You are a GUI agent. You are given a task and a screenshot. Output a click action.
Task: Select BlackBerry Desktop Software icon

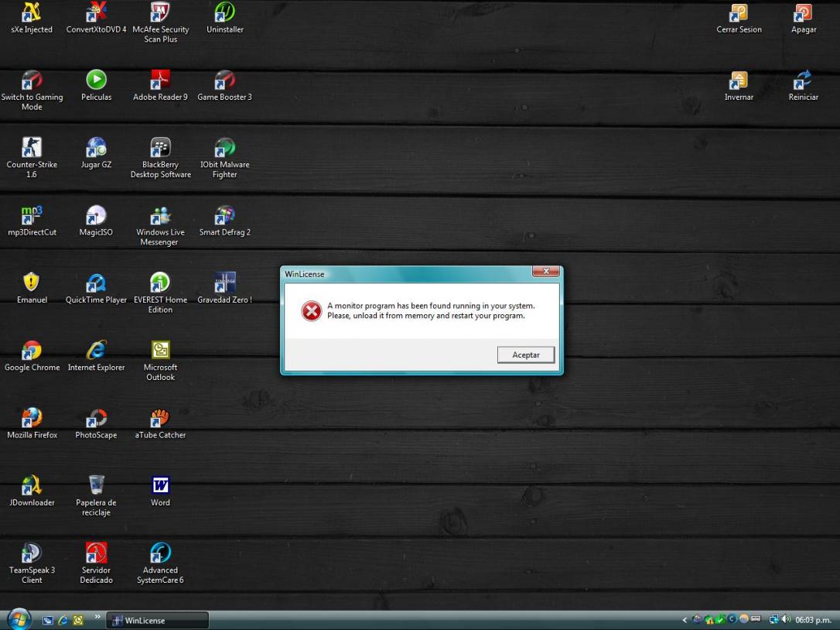coord(160,158)
